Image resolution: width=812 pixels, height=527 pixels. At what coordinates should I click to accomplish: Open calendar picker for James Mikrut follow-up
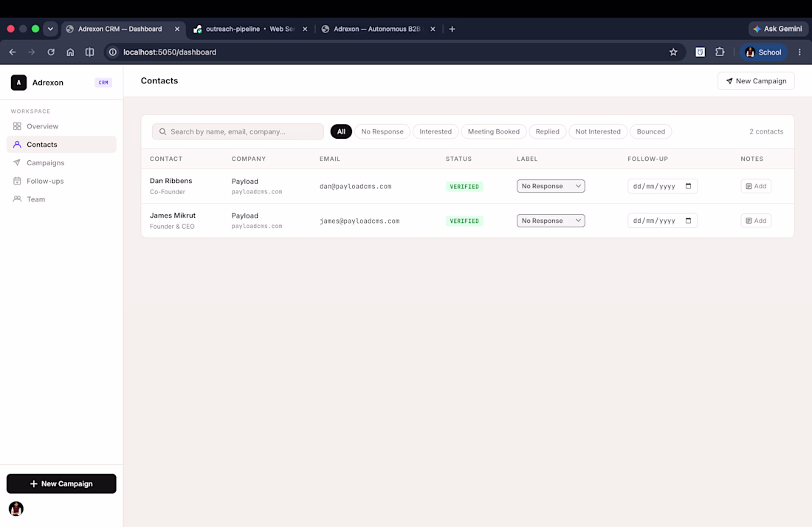688,221
